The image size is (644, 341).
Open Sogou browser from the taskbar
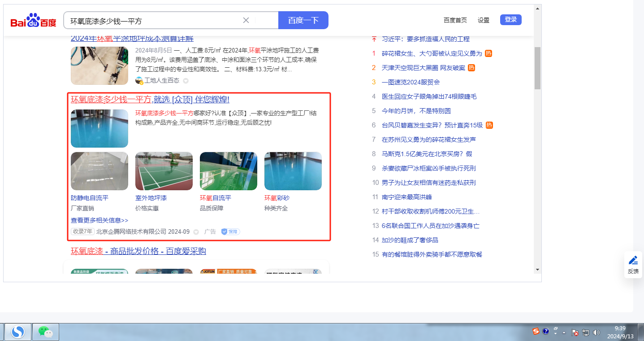click(x=18, y=332)
